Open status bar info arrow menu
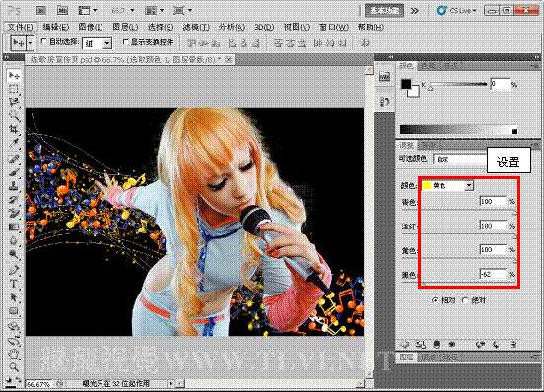 [170, 383]
